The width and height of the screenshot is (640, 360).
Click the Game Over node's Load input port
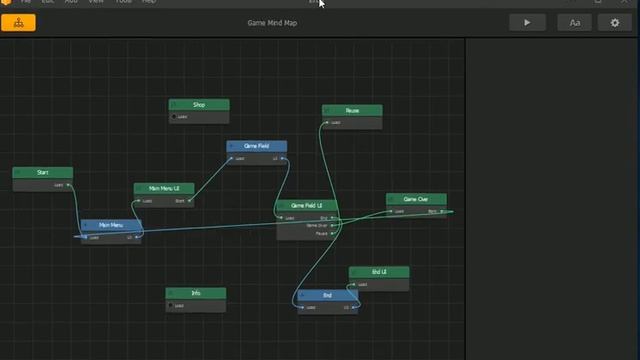391,211
